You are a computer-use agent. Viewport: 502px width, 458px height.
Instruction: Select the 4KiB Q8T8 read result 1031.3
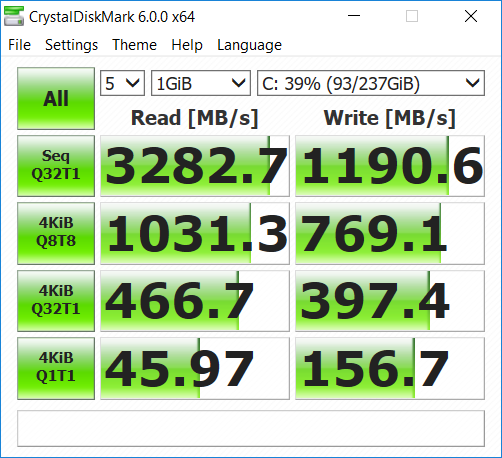195,233
